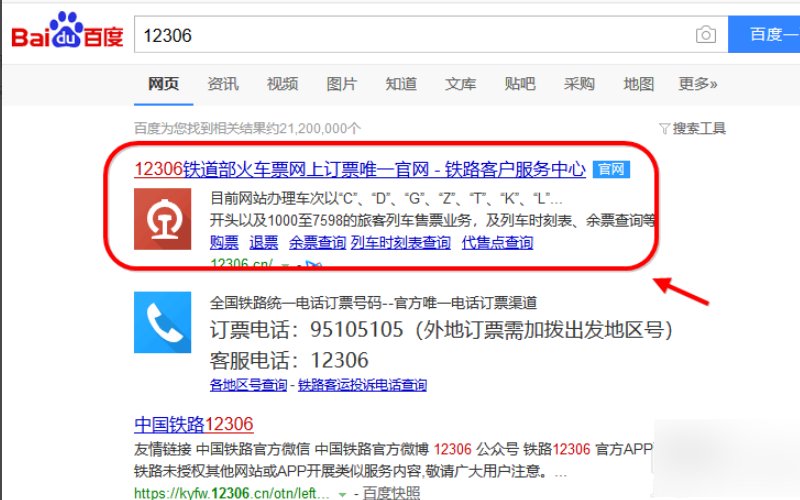Open the 图片 tab
This screenshot has height=500, width=800.
(341, 84)
